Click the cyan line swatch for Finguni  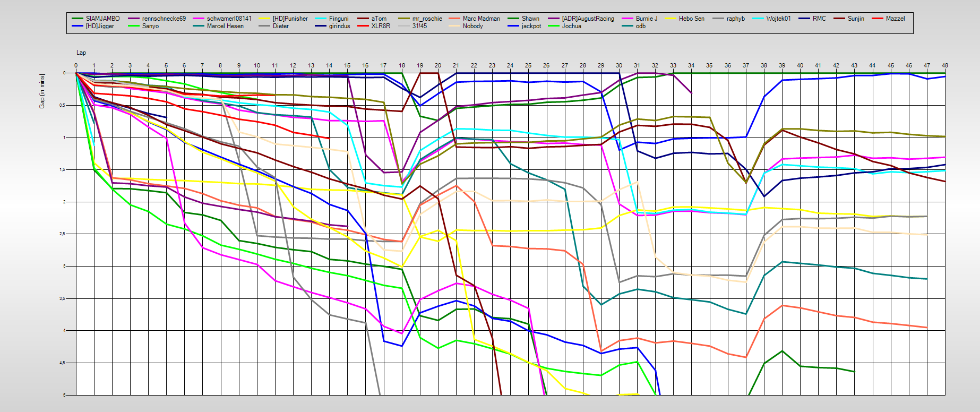coord(321,19)
